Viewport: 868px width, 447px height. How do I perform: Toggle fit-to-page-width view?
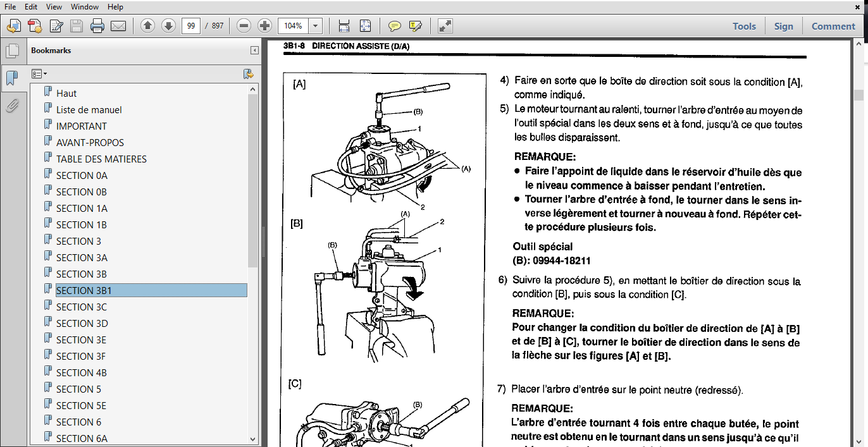pos(344,26)
